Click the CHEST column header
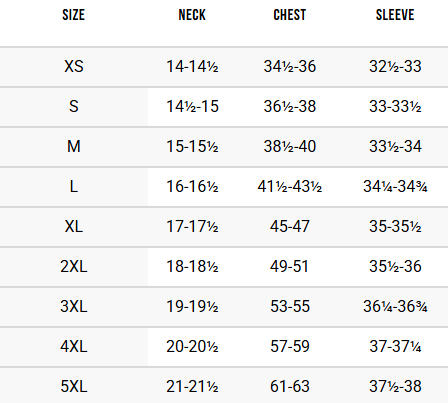 tap(290, 15)
